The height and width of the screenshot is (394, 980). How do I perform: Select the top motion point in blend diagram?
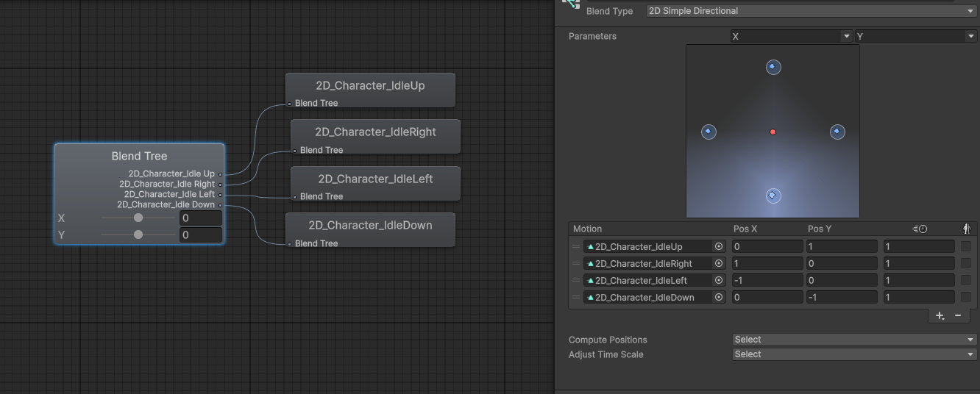[x=773, y=68]
